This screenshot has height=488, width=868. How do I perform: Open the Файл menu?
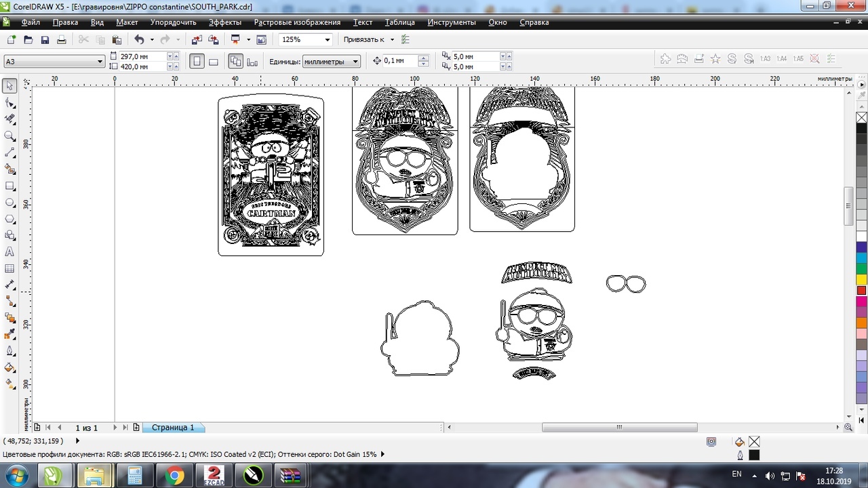click(31, 22)
